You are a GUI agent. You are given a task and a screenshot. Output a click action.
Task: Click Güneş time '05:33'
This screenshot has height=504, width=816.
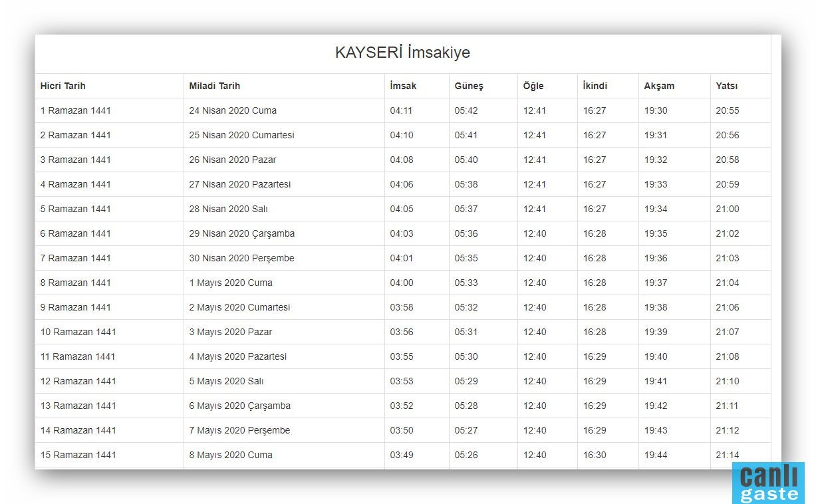[x=466, y=283]
